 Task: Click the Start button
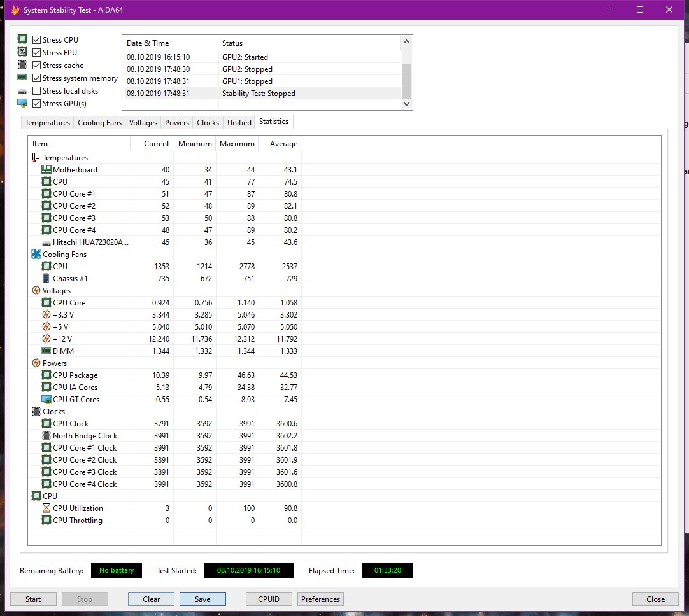[33, 599]
